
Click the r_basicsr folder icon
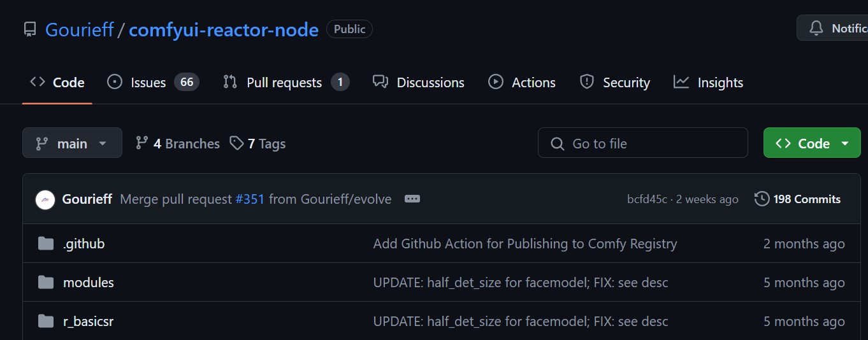[x=46, y=322]
